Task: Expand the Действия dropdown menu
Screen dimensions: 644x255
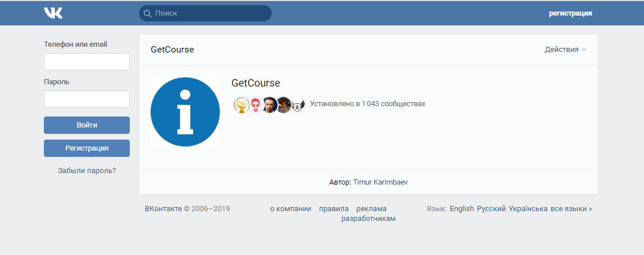Action: tap(566, 50)
